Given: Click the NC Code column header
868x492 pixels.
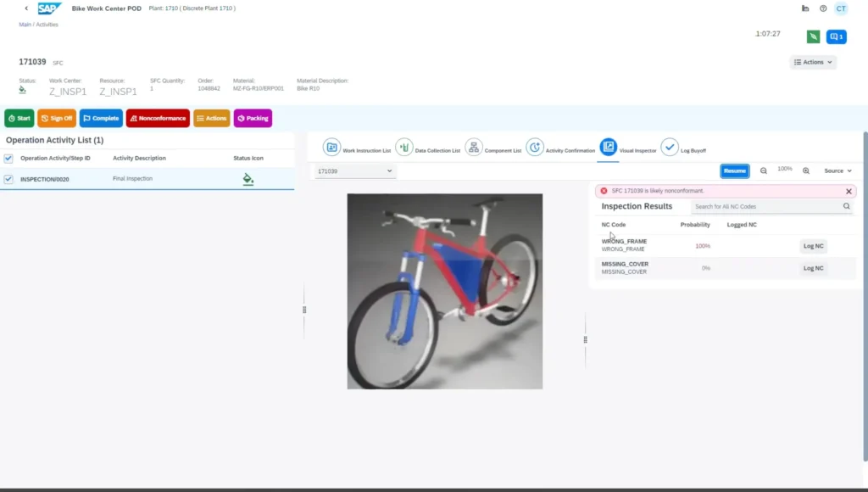Looking at the screenshot, I should pyautogui.click(x=614, y=225).
